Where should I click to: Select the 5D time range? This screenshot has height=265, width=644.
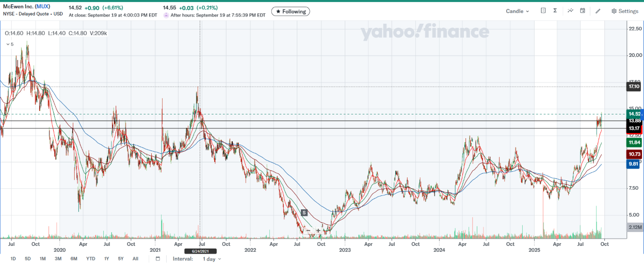pyautogui.click(x=28, y=259)
